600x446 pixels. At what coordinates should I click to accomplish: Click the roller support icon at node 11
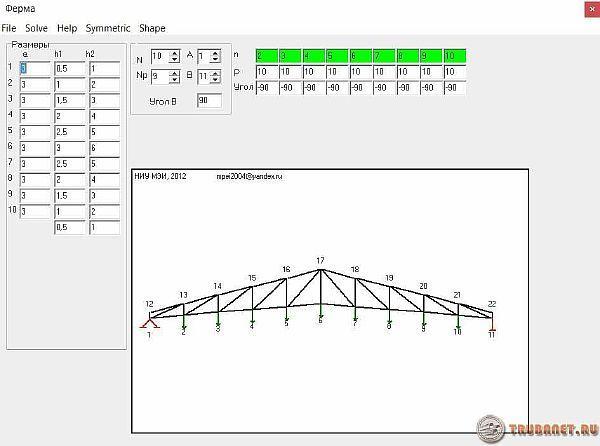coord(492,326)
